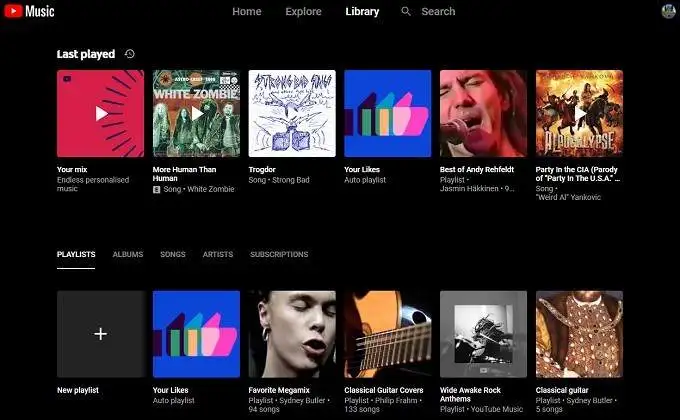Click the search magnifier icon
680x420 pixels.
pos(406,11)
